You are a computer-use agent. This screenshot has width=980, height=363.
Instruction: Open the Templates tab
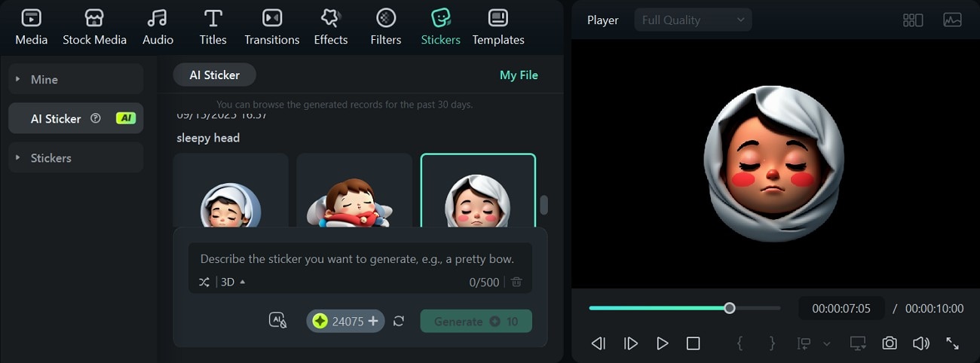[x=498, y=27]
